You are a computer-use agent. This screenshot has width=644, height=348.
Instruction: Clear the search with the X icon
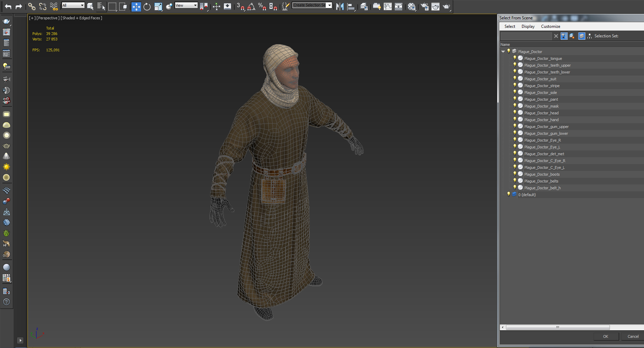[x=556, y=36]
